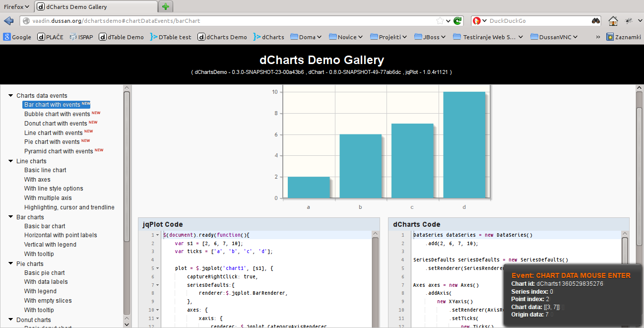This screenshot has width=644, height=328.
Task: Open the PLAČE bookmark
Action: (x=51, y=37)
